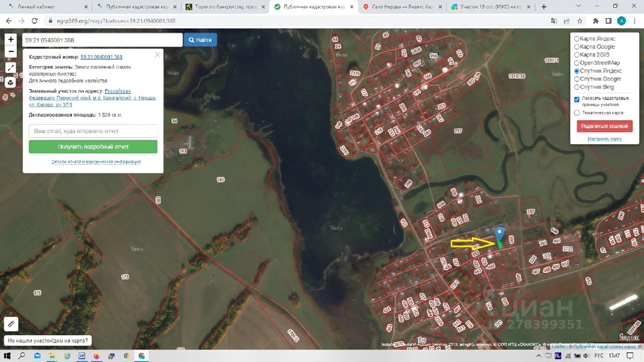This screenshot has width=644, height=362.
Task: Zoom out the map with minus button
Action: 11,51
